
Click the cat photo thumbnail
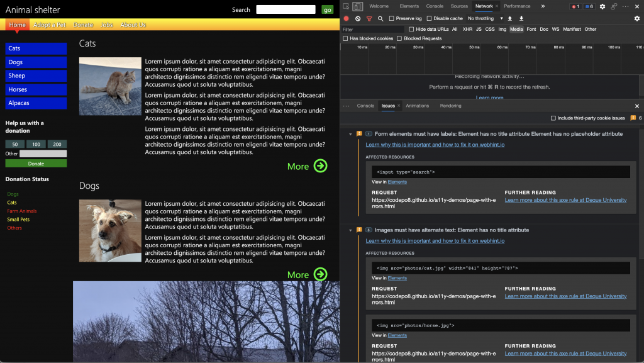point(110,86)
